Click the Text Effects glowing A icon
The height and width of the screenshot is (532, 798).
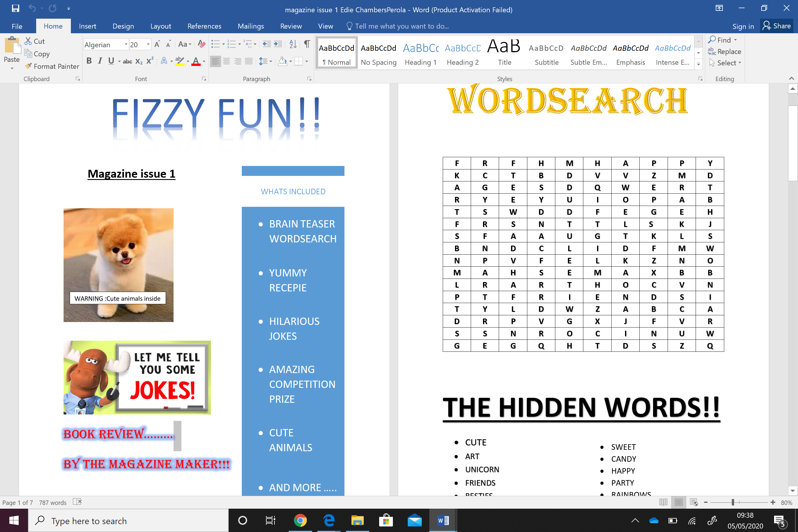(x=164, y=61)
